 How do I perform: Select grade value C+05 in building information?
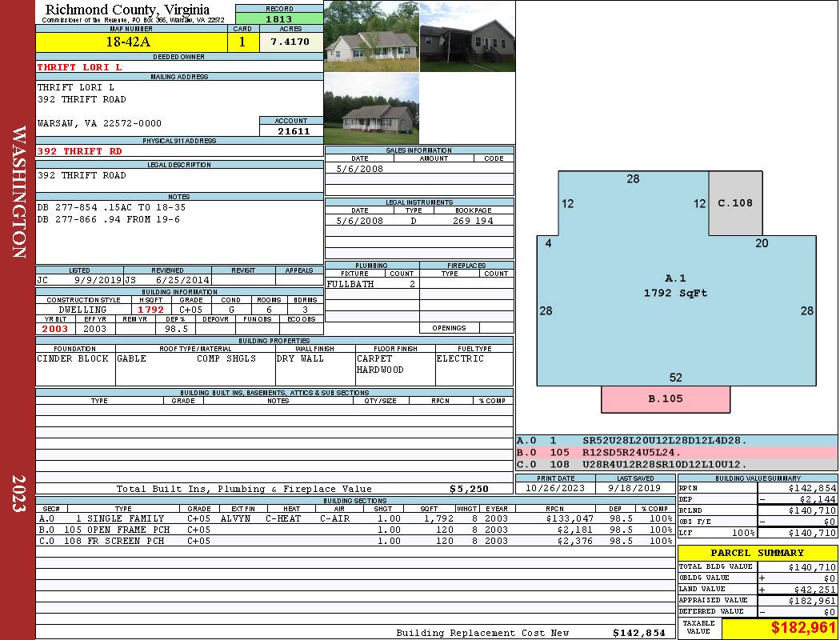coord(190,310)
